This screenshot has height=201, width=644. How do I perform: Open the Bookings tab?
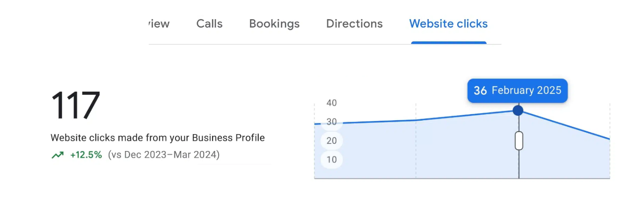(x=274, y=23)
